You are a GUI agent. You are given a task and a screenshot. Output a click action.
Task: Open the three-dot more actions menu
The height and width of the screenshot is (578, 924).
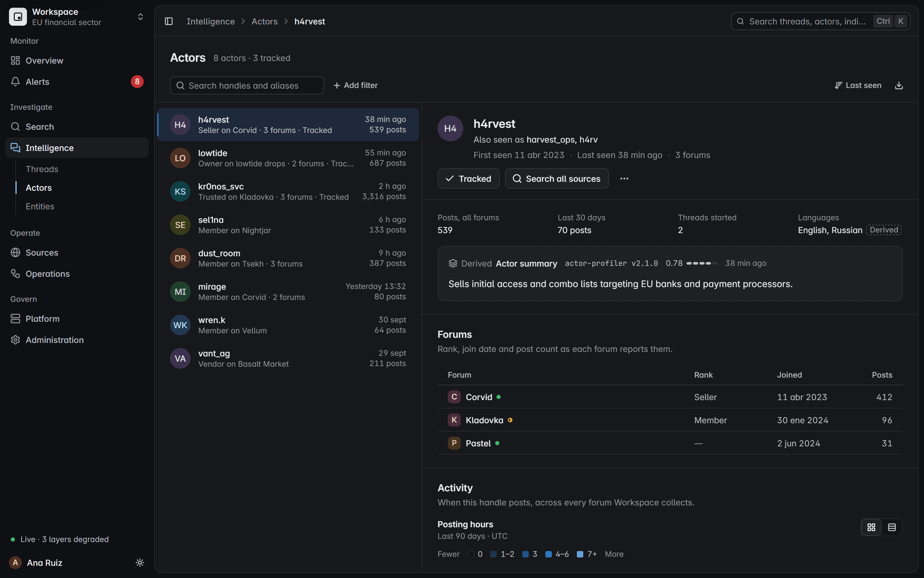coord(624,179)
